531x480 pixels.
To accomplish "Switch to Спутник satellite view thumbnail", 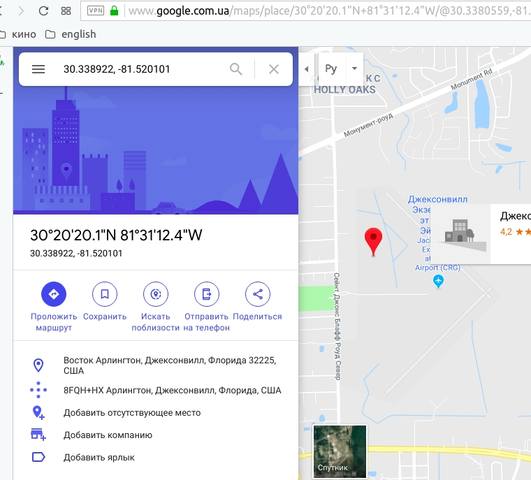I will click(340, 452).
